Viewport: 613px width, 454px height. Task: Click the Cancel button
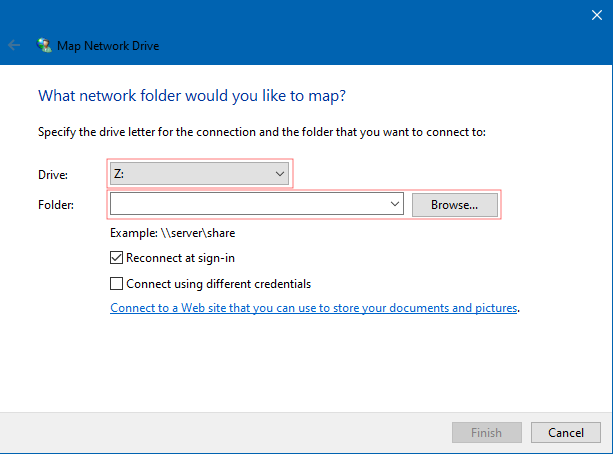tap(565, 433)
